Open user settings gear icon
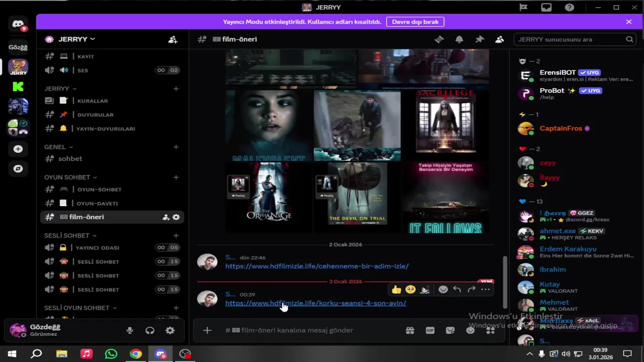 pos(170,330)
